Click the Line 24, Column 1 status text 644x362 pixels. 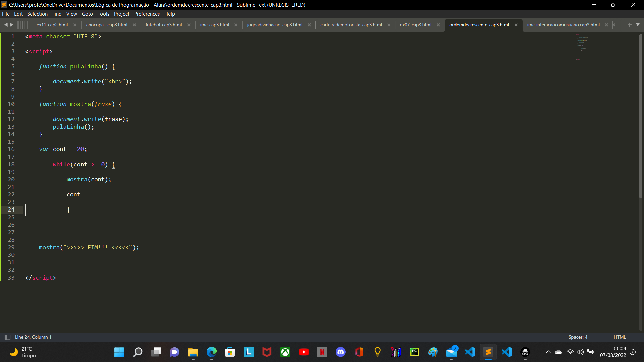point(33,337)
